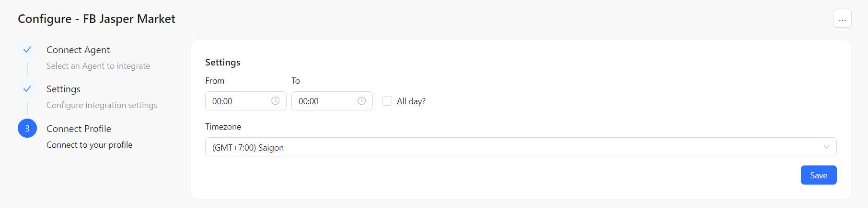Click the step 3 number circle
Screen dimensions: 868x208
coord(27,128)
